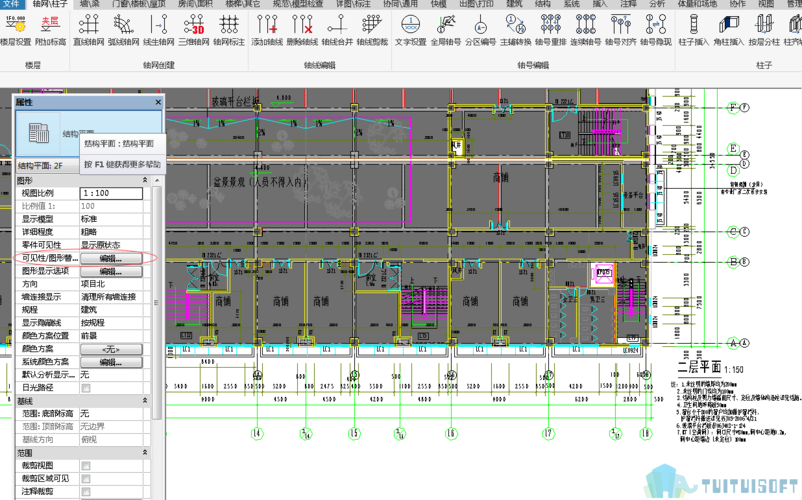
Task: Open 规程 value 建筑 dropdown
Action: (x=111, y=309)
